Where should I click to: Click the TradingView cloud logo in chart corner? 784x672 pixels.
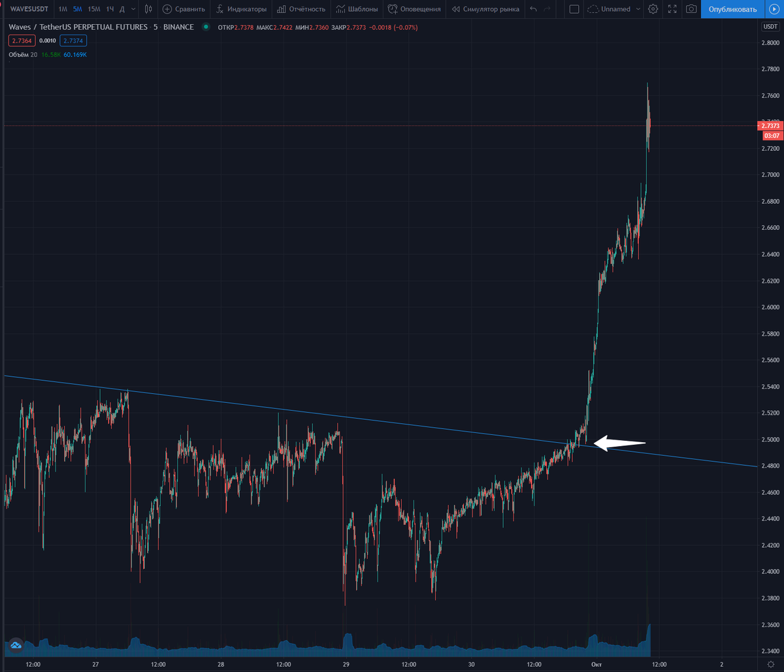[16, 645]
